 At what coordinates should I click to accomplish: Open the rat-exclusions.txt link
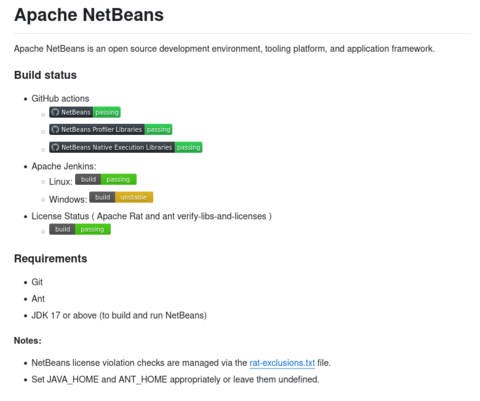pos(282,363)
